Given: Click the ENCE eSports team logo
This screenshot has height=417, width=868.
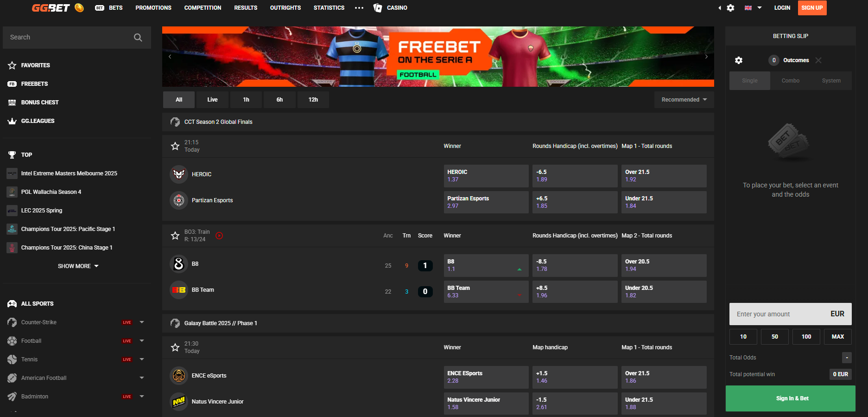Looking at the screenshot, I should pyautogui.click(x=179, y=376).
